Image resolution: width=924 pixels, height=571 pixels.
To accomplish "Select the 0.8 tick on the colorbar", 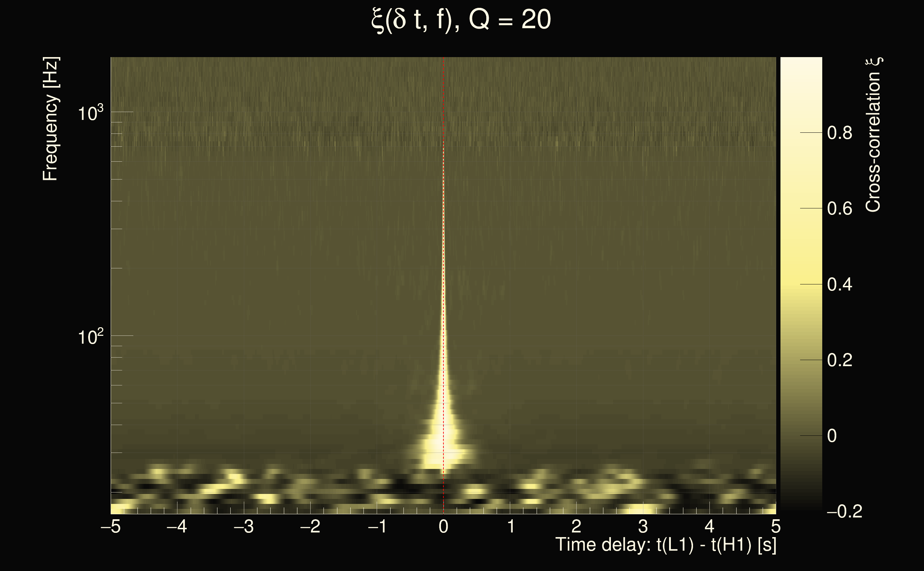I will (839, 133).
